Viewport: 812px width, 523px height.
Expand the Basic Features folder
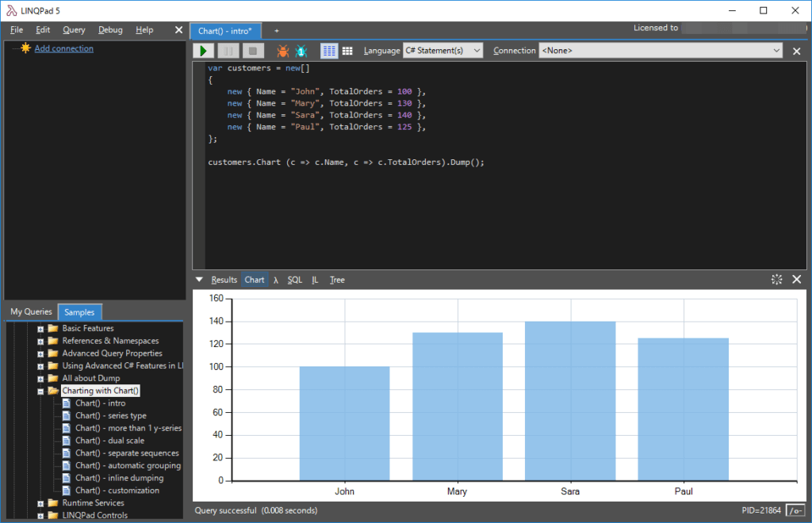40,329
